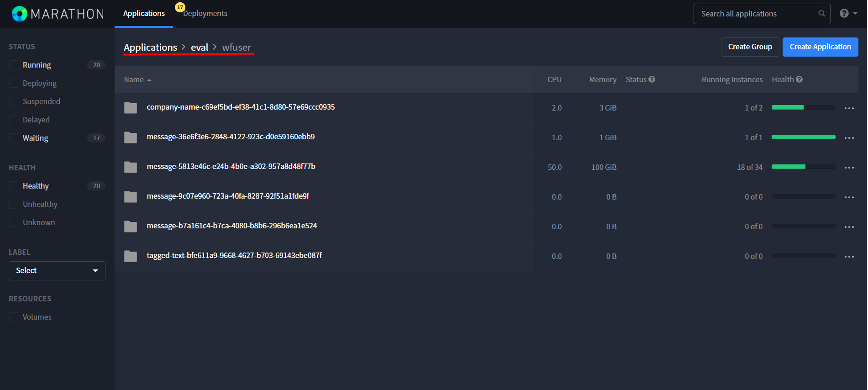Sort by the Memory column header
This screenshot has height=390, width=868.
[603, 79]
